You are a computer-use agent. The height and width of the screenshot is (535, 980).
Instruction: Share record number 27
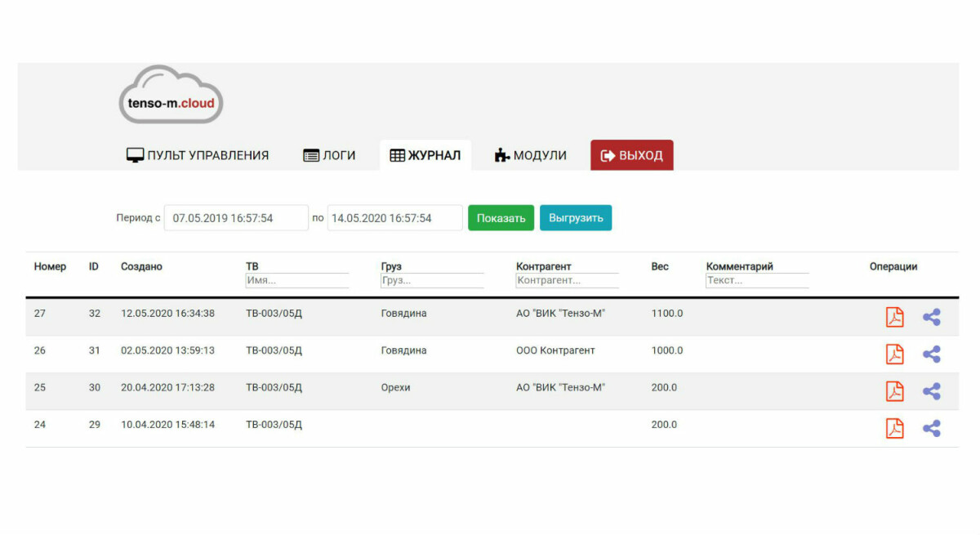pyautogui.click(x=931, y=317)
